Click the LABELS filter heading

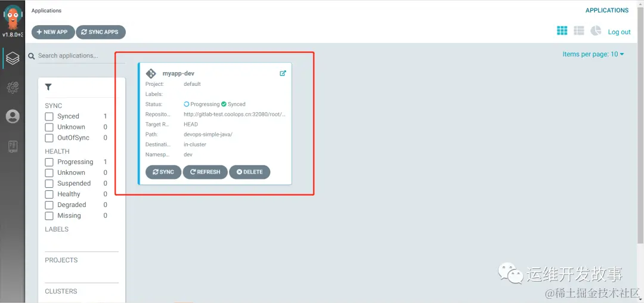57,229
